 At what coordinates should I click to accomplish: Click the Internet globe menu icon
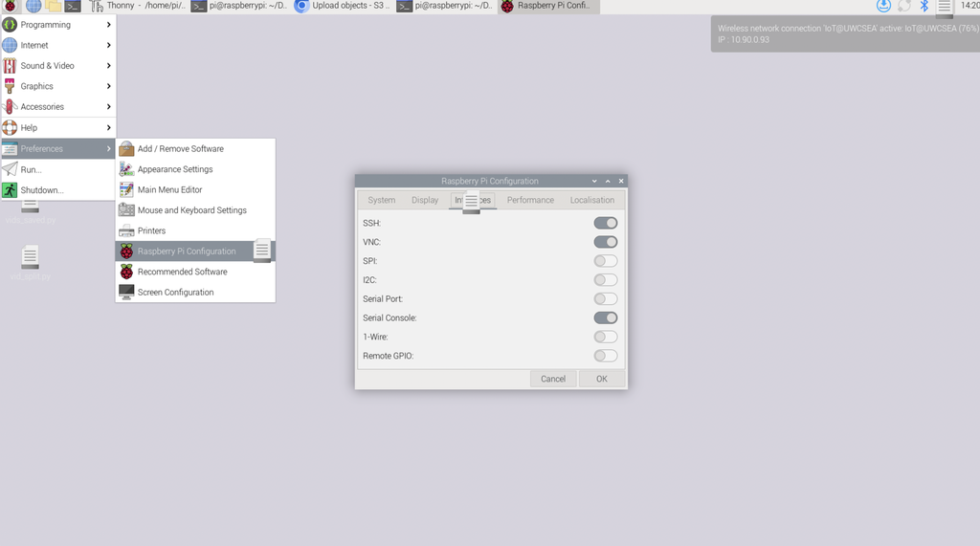(10, 46)
